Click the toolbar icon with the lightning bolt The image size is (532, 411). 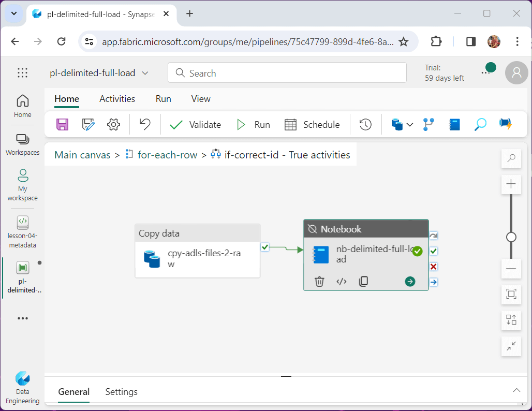click(x=506, y=124)
